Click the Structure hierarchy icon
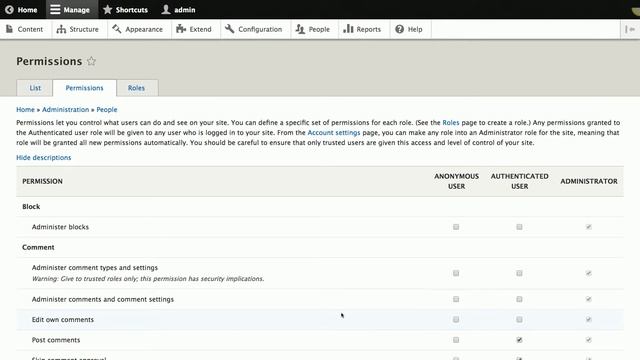This screenshot has height=360, width=640. click(61, 29)
